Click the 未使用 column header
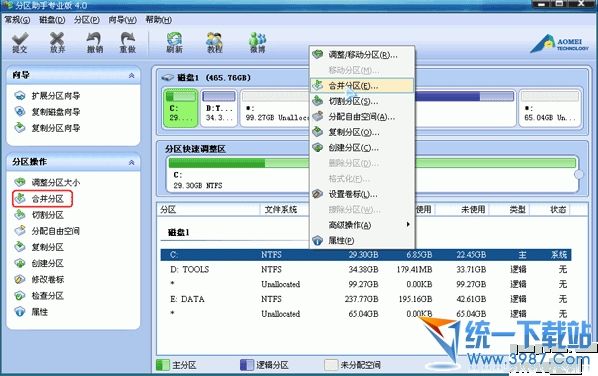 pos(473,209)
